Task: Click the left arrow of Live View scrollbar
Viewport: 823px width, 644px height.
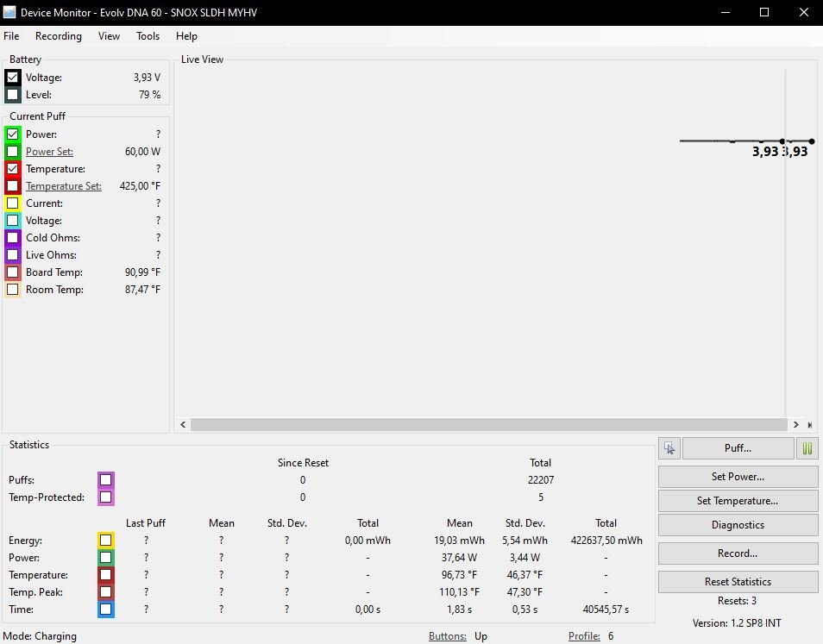Action: [x=183, y=425]
